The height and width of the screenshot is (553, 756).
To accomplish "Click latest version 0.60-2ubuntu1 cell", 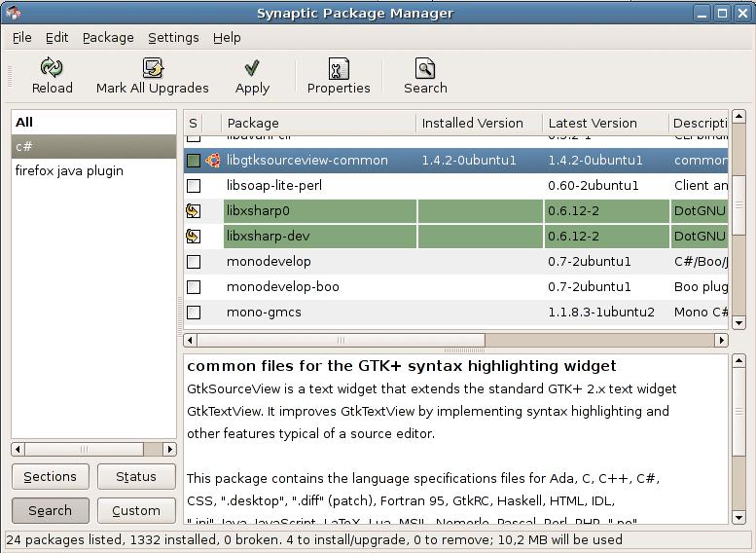I will click(x=594, y=186).
